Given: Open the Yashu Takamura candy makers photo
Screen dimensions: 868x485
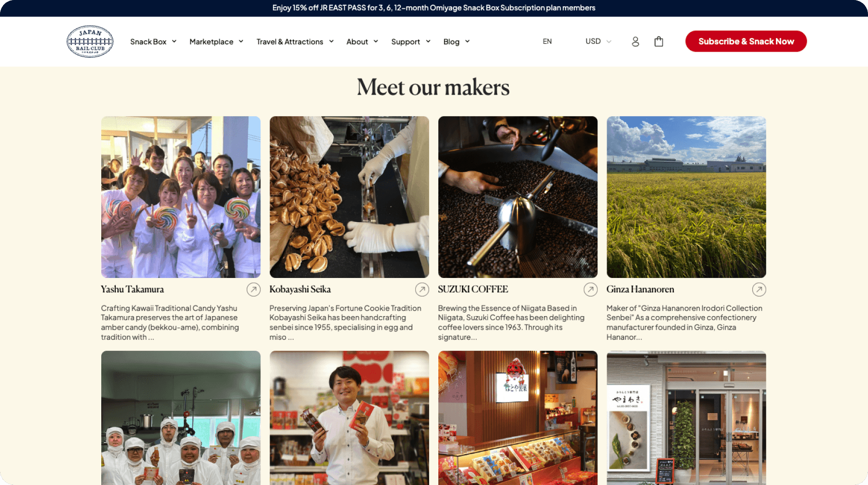Looking at the screenshot, I should point(181,197).
